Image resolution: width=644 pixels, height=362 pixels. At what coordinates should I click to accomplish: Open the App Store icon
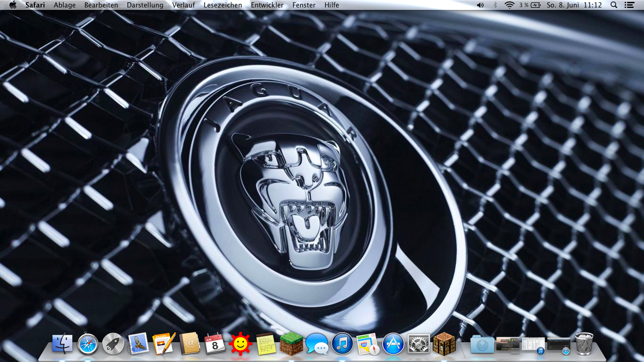tap(393, 344)
